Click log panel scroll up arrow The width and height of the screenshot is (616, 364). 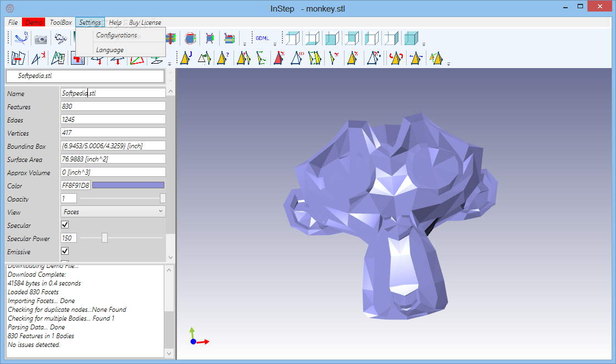click(x=169, y=270)
